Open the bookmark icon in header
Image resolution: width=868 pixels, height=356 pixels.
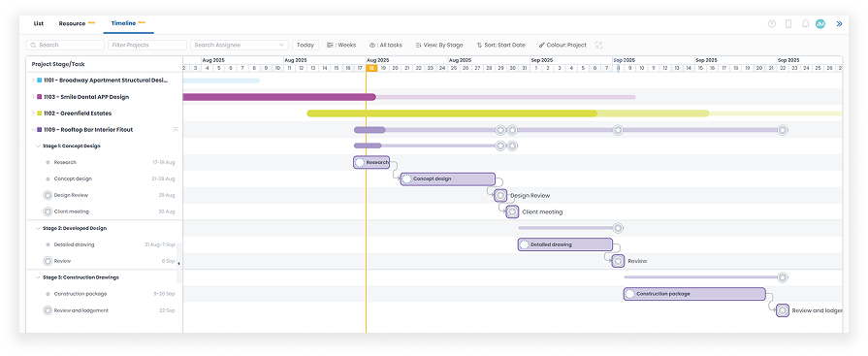coord(788,24)
